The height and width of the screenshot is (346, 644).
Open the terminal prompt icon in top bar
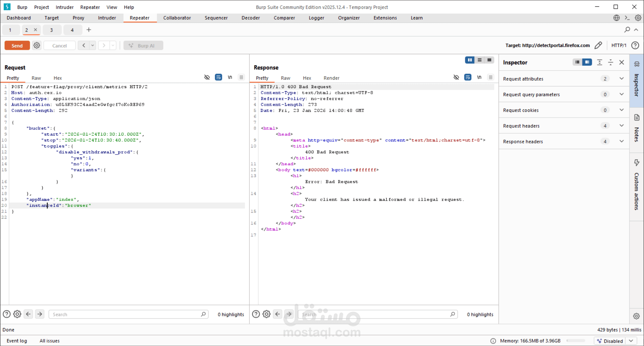point(627,18)
